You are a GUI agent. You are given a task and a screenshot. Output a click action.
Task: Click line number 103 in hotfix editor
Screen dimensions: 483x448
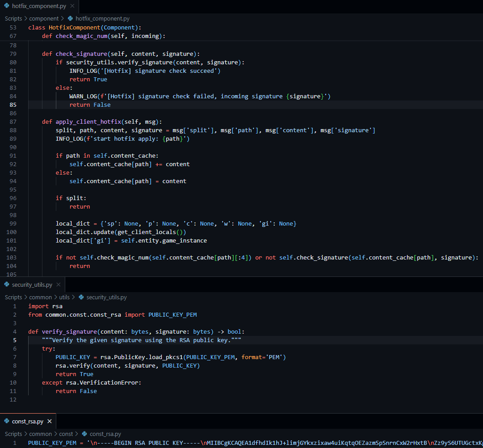(12, 257)
